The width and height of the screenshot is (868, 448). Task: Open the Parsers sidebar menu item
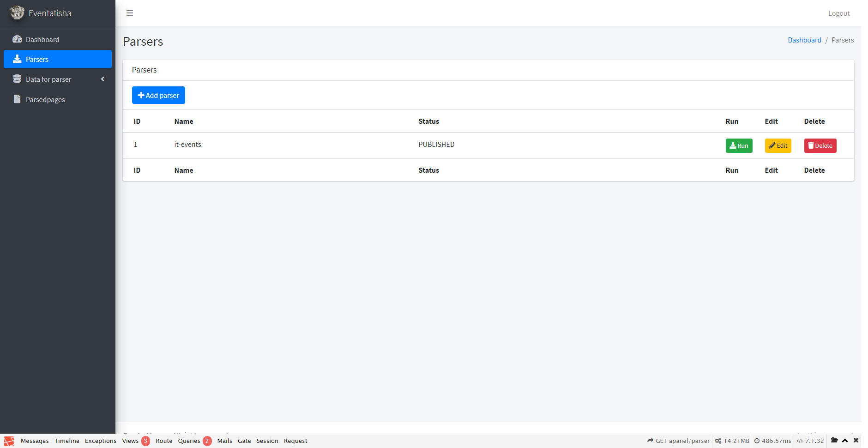point(58,59)
